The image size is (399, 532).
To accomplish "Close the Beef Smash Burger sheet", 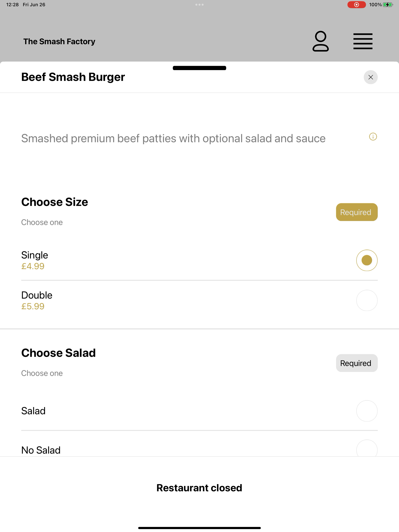I will tap(371, 77).
